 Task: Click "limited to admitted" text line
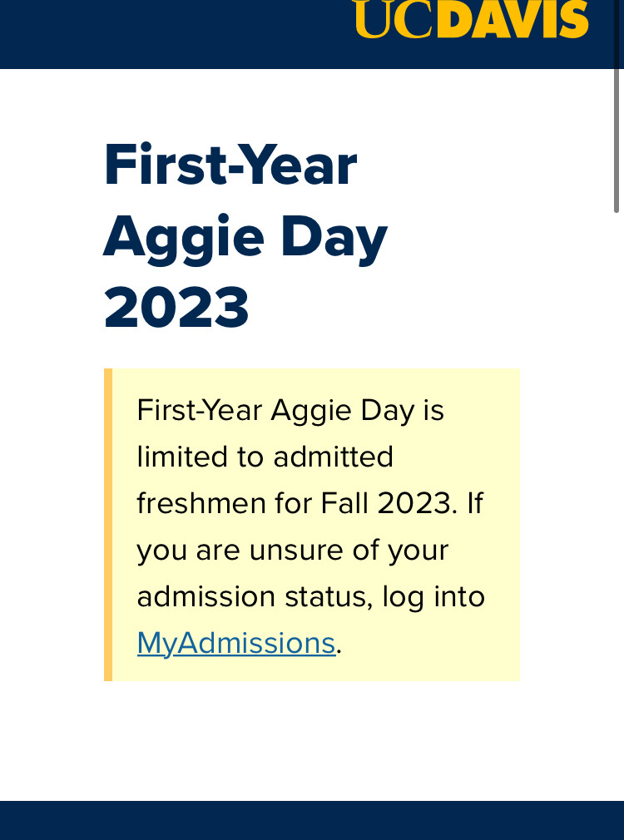(x=265, y=457)
